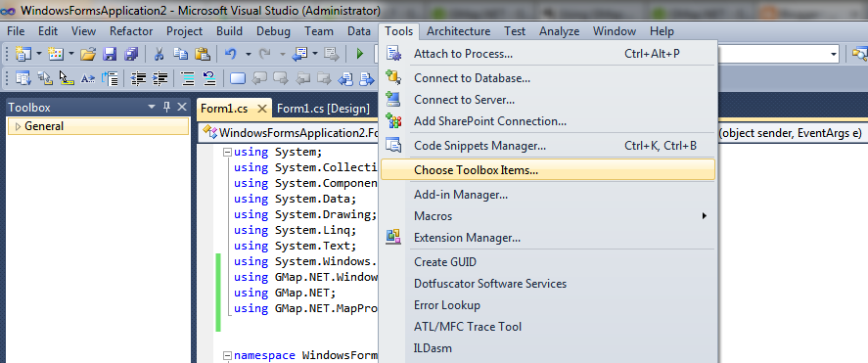
Task: Open Extension Manager from Tools menu
Action: pyautogui.click(x=548, y=238)
